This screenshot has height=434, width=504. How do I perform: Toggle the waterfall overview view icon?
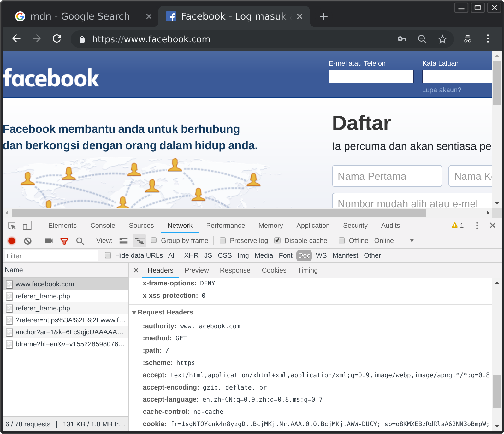[139, 241]
